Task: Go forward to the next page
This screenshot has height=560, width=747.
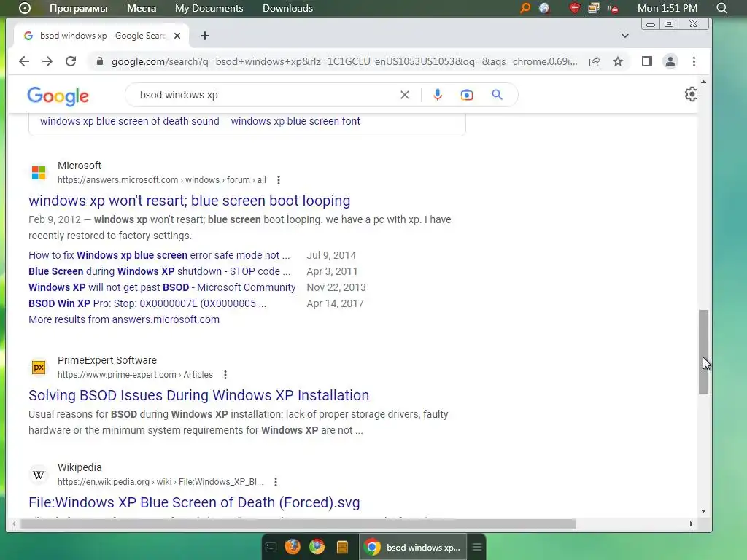Action: tap(47, 61)
